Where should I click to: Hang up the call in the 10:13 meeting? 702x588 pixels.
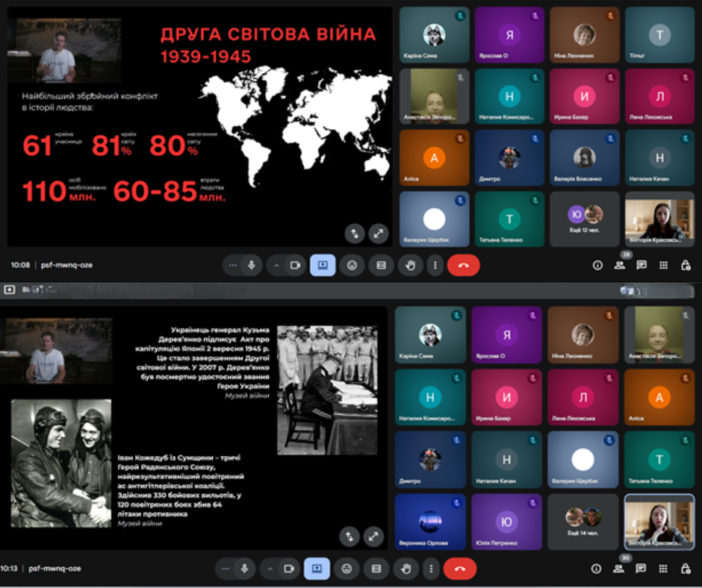tap(460, 569)
